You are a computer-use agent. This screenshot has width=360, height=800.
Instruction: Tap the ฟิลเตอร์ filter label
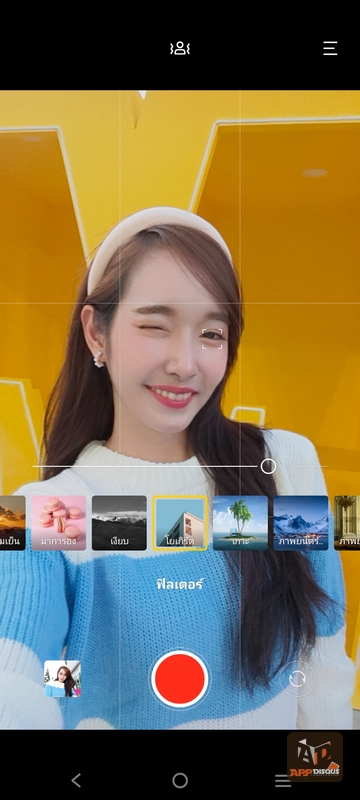pos(180,585)
